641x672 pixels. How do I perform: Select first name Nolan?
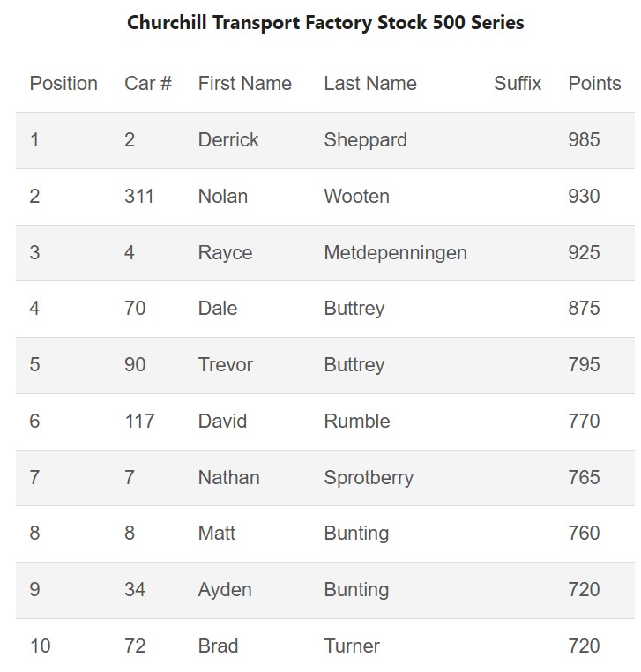(222, 197)
